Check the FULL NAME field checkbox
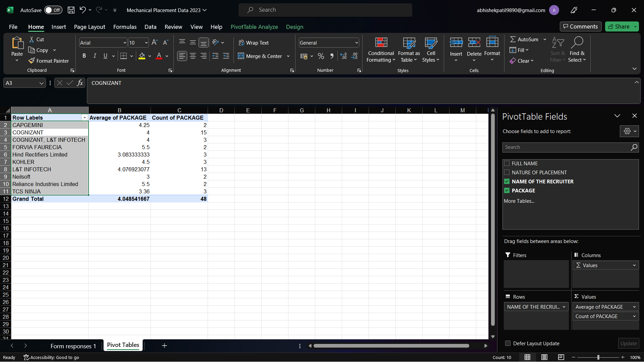This screenshot has height=362, width=644. tap(507, 163)
